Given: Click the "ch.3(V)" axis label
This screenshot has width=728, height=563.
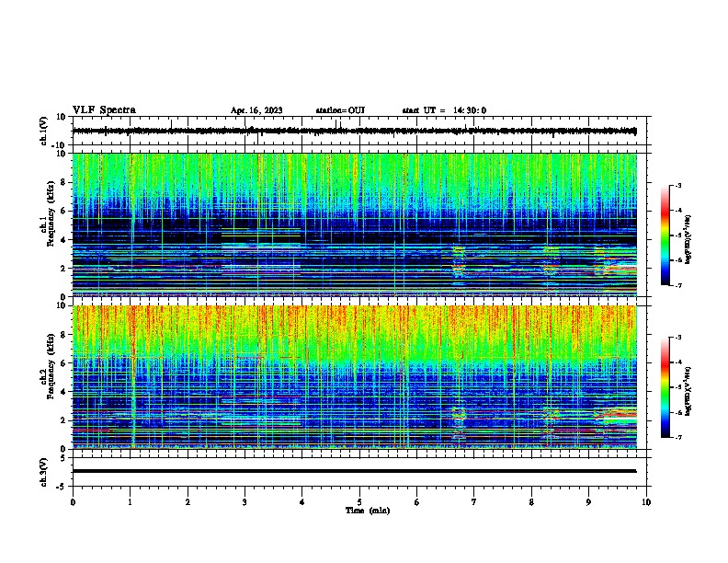Looking at the screenshot, I should (x=43, y=472).
